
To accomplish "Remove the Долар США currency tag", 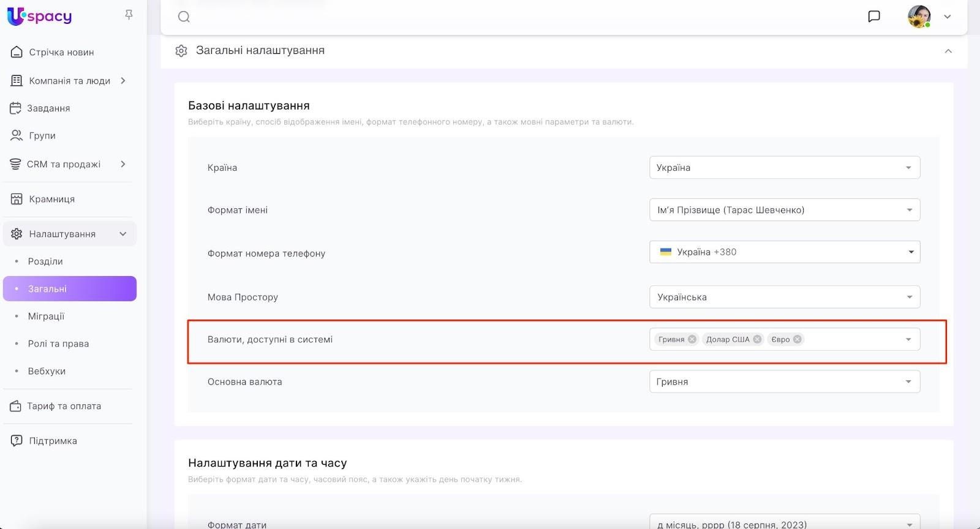I will pyautogui.click(x=757, y=339).
